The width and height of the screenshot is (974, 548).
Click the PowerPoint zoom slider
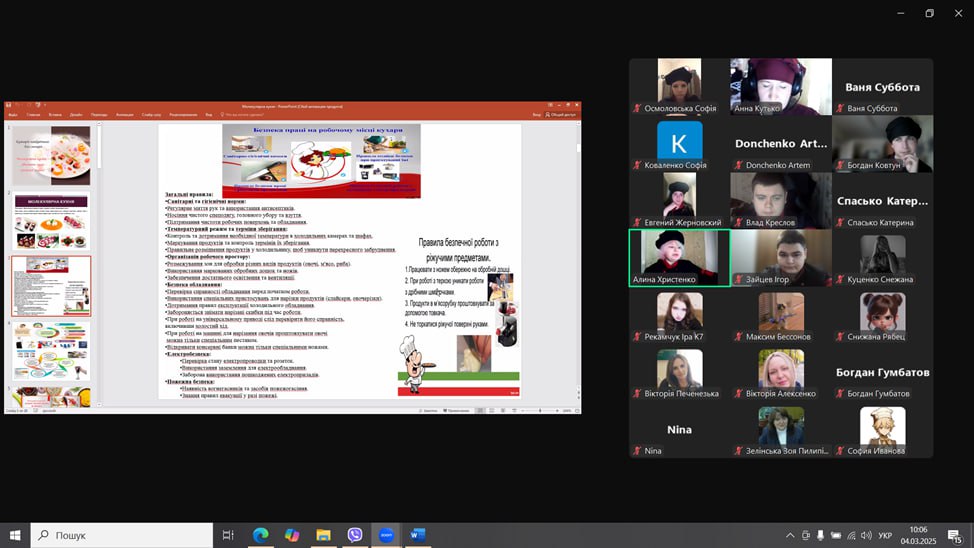pos(540,410)
